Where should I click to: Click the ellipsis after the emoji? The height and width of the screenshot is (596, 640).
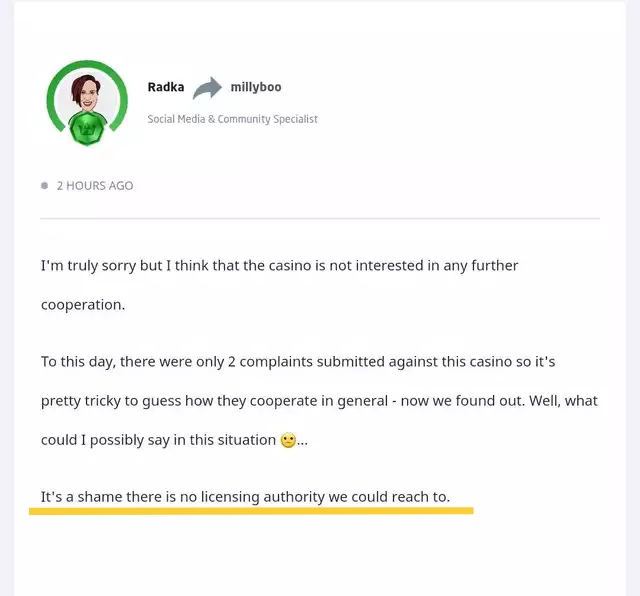coord(302,442)
